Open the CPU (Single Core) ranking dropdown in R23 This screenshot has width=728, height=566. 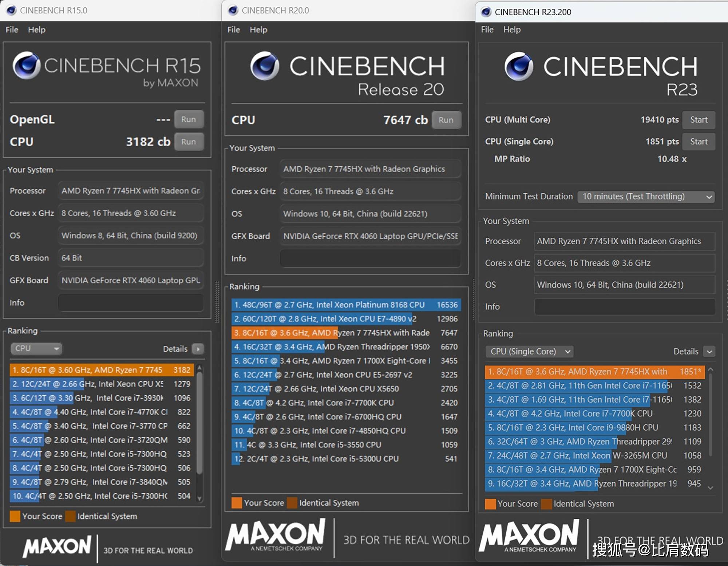[529, 351]
